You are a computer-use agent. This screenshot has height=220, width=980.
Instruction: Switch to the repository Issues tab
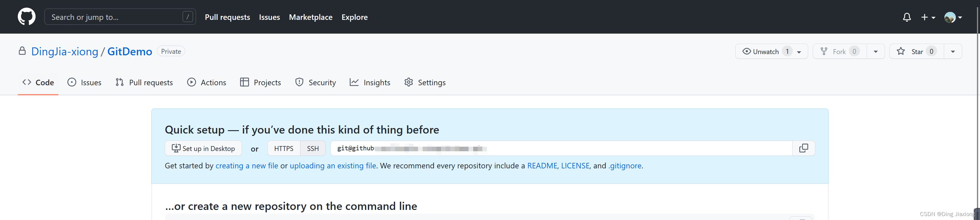85,82
